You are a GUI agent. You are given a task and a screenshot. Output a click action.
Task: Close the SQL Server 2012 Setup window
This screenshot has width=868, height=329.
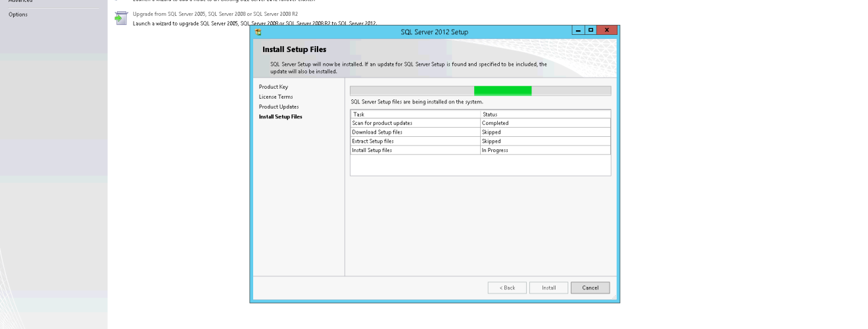pos(606,30)
